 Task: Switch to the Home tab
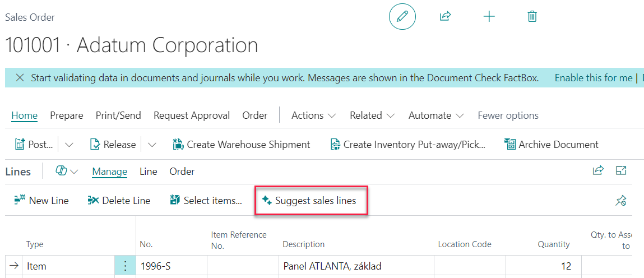pyautogui.click(x=24, y=116)
